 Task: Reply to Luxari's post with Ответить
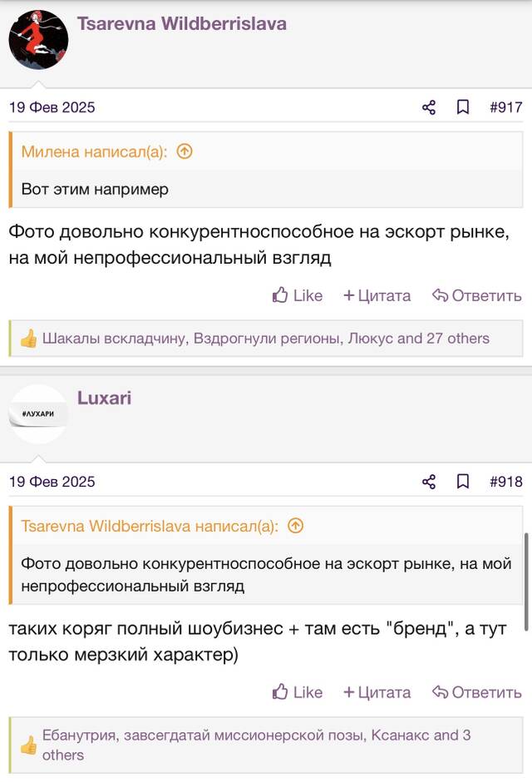pyautogui.click(x=476, y=692)
